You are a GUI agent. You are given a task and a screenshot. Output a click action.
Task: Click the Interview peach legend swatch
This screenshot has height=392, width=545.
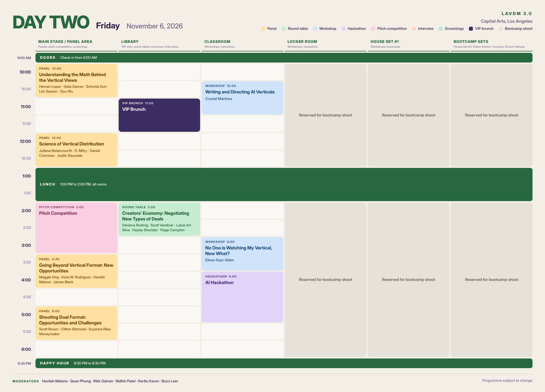point(414,29)
